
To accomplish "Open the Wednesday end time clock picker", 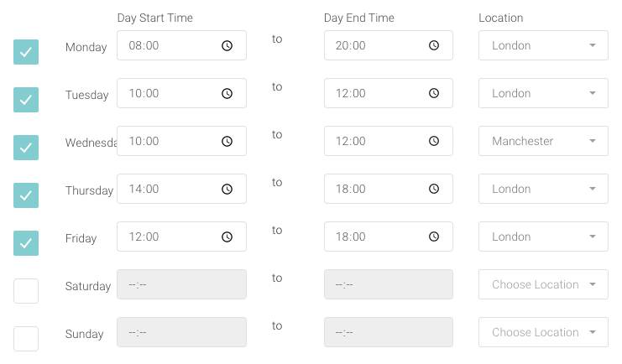I will pos(434,141).
